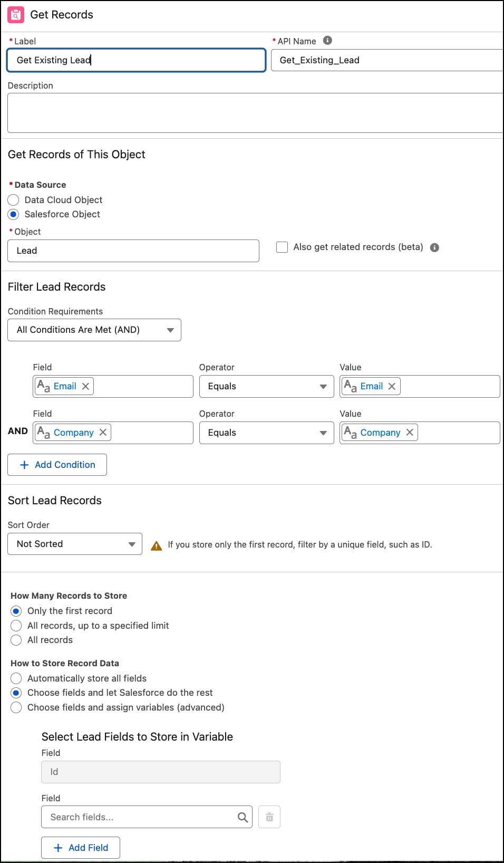Click the plus icon in Add Field
The image size is (504, 863).
point(58,848)
